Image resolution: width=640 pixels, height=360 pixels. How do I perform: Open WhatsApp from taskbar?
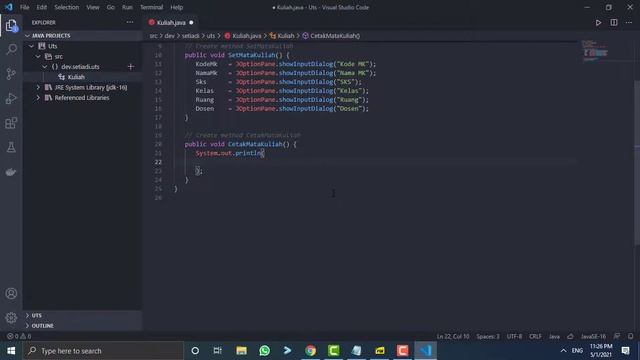pos(264,351)
